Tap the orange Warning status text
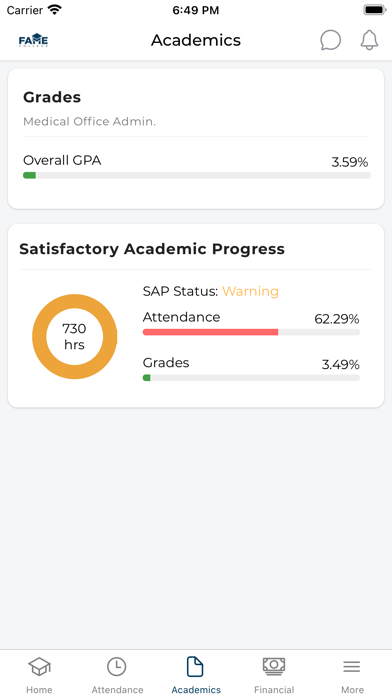 250,292
